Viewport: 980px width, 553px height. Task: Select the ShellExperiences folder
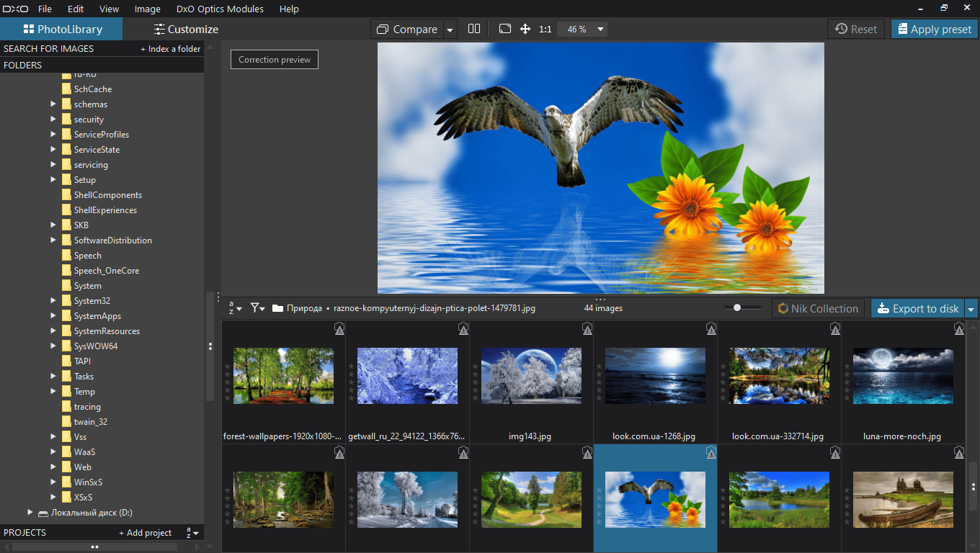(105, 210)
